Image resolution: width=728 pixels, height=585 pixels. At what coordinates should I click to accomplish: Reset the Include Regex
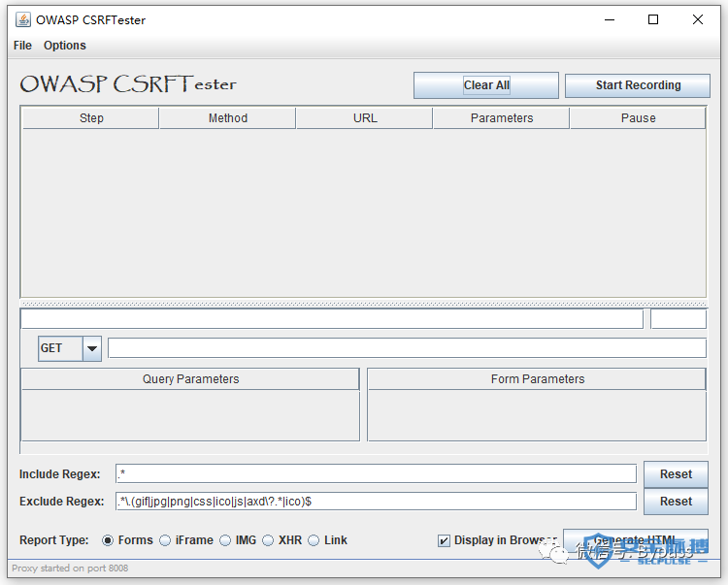coord(676,474)
